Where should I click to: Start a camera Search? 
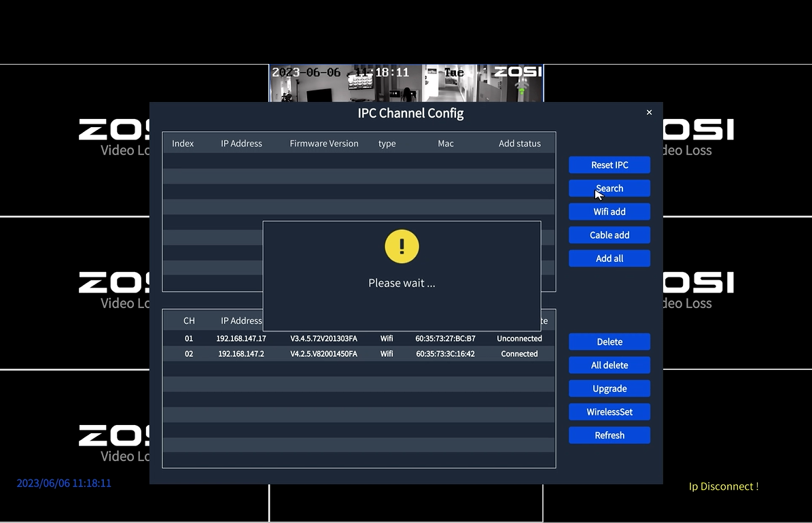610,188
